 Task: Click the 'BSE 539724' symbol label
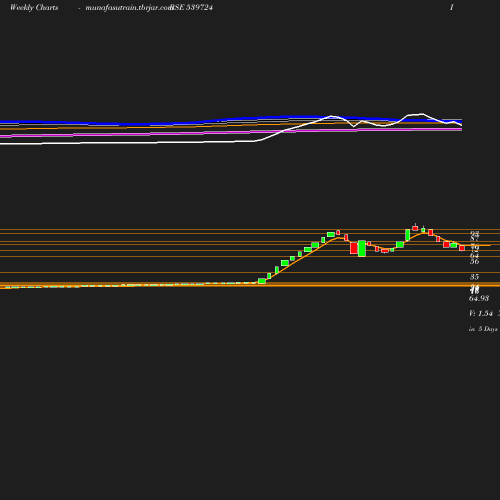(191, 7)
